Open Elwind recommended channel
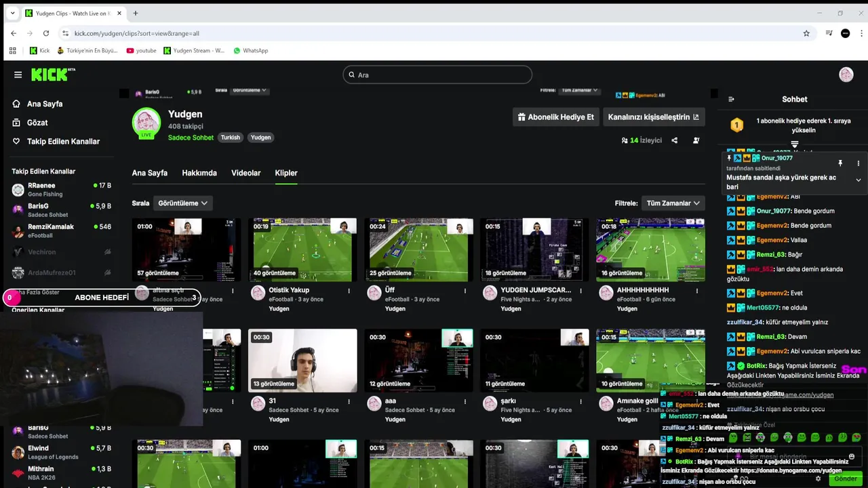The width and height of the screenshot is (868, 488). click(x=62, y=452)
